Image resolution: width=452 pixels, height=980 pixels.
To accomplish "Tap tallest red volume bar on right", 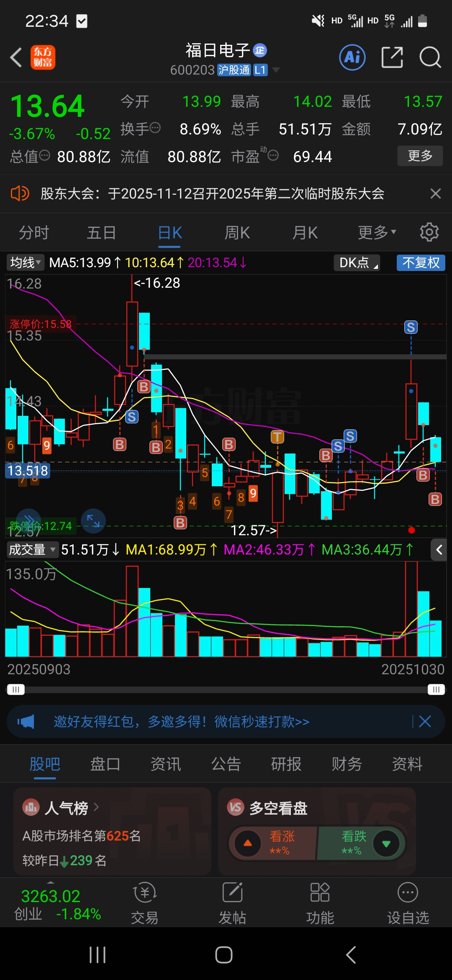I will pyautogui.click(x=411, y=609).
